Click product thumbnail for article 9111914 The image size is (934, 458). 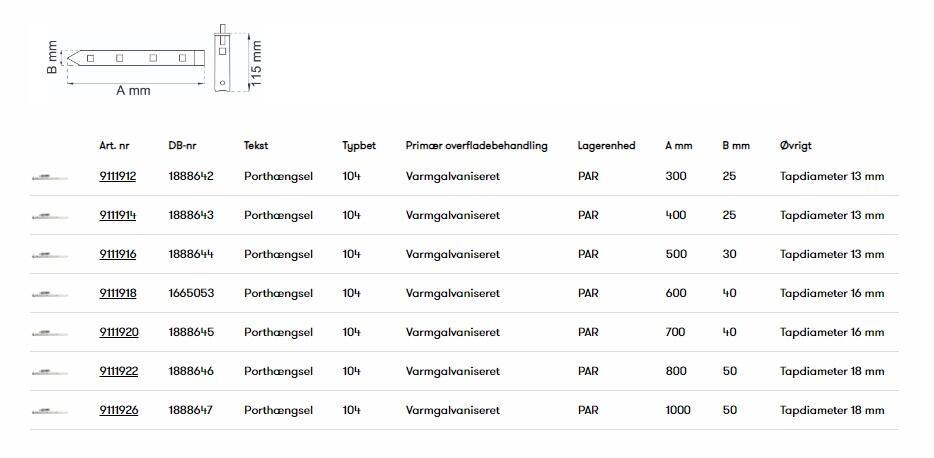[x=49, y=216]
